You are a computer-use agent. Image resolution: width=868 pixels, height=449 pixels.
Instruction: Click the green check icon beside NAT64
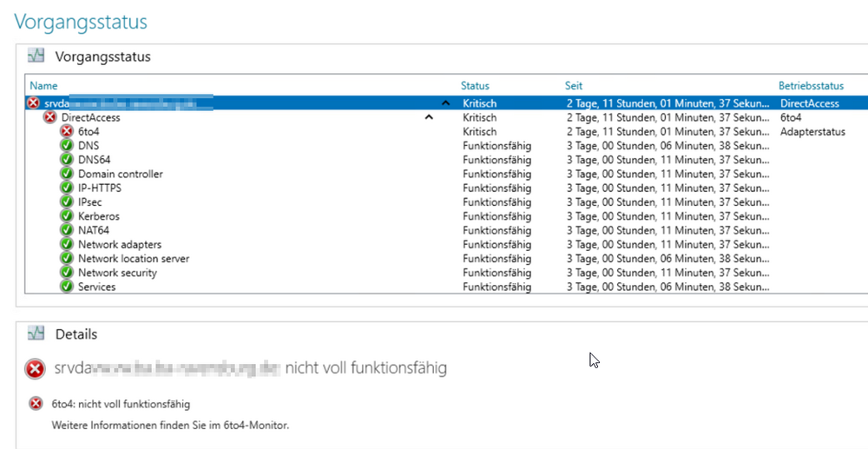[67, 230]
